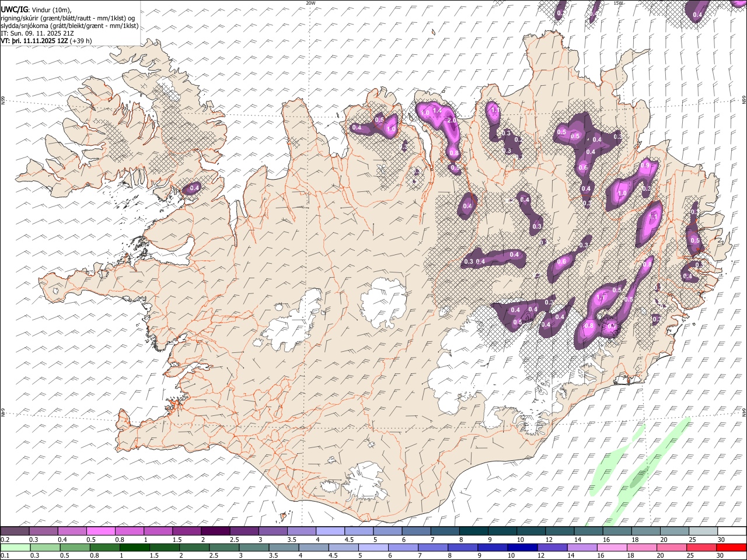Click the 'slydda/snjókoma' legend description line
Image resolution: width=747 pixels, height=560 pixels.
(69, 26)
